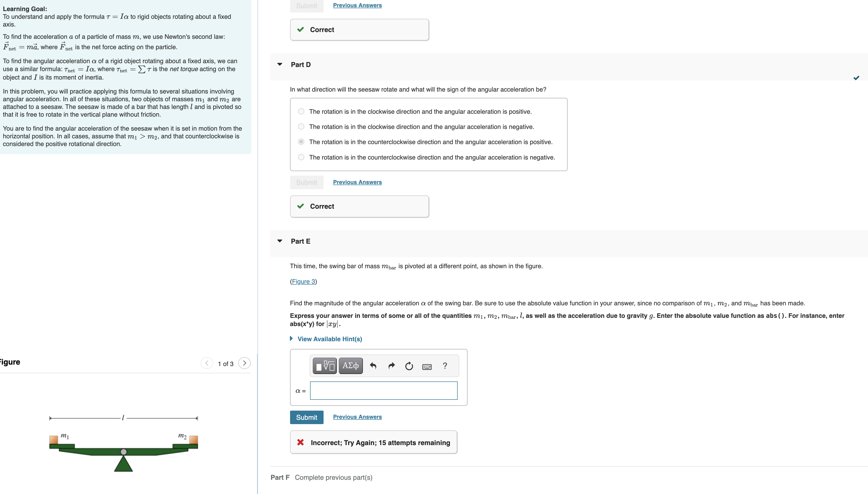The height and width of the screenshot is (494, 868).
Task: Collapse the Part E section
Action: [x=279, y=241]
